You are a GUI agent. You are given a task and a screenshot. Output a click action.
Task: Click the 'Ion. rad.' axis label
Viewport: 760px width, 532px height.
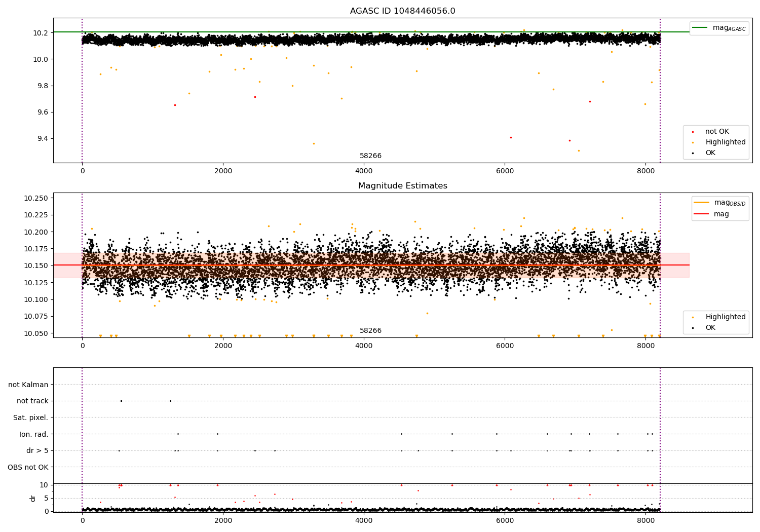34,434
